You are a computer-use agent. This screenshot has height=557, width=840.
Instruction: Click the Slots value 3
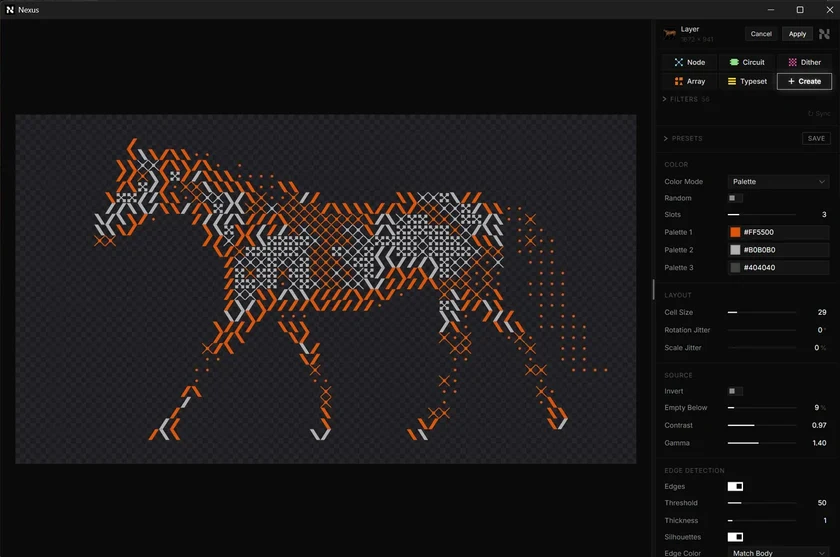824,214
